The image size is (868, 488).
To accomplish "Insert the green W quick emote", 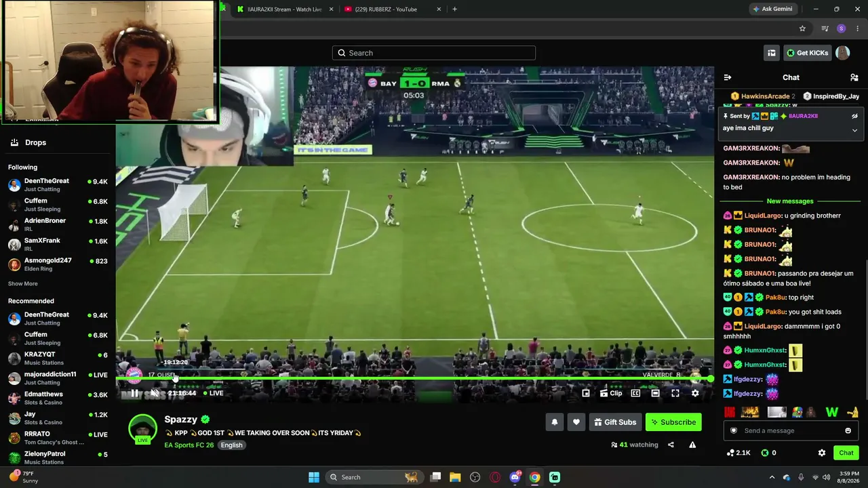I will click(832, 412).
